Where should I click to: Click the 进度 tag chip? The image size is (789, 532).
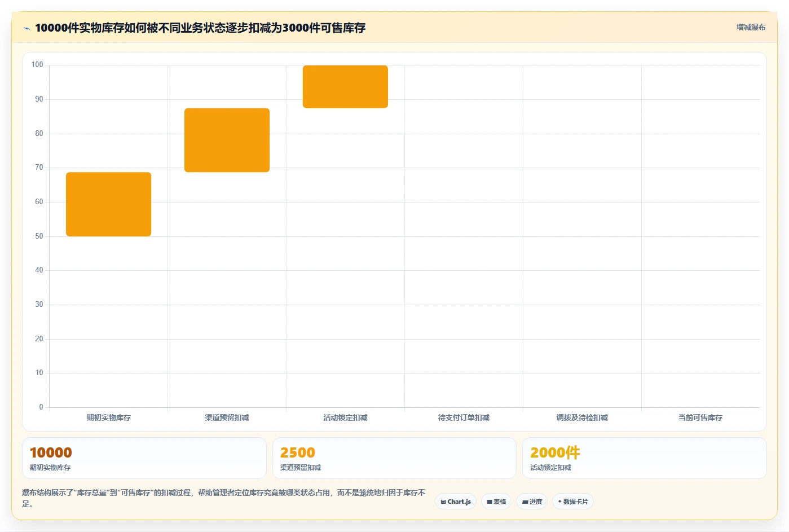pos(532,502)
